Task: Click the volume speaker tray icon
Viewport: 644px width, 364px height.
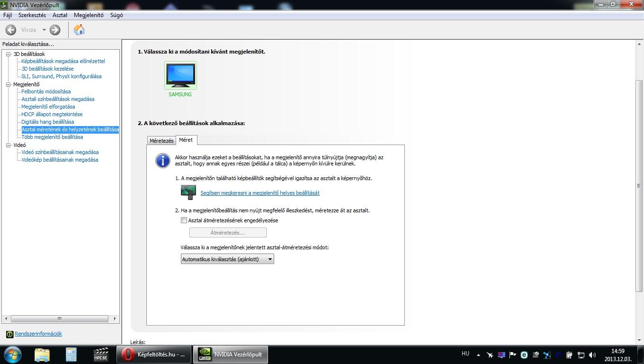Action: point(592,355)
